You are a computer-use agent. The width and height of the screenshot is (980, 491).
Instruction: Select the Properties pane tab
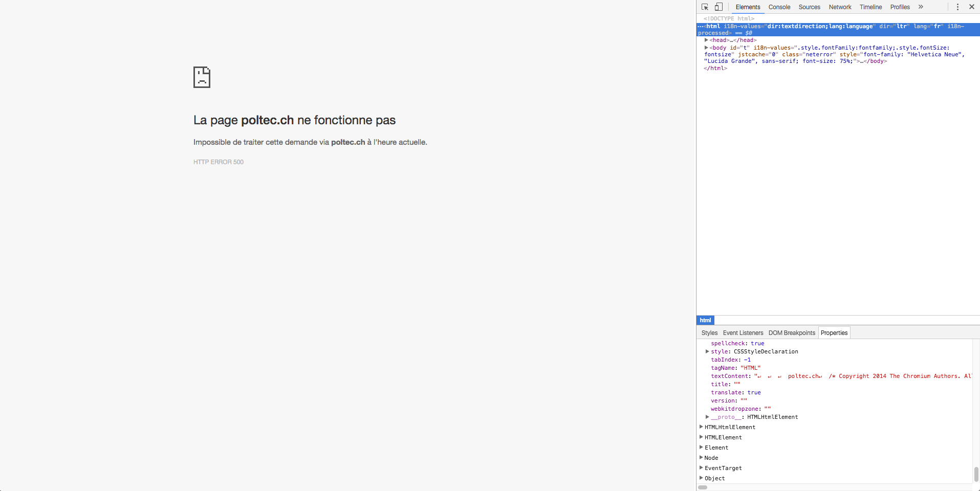[834, 333]
